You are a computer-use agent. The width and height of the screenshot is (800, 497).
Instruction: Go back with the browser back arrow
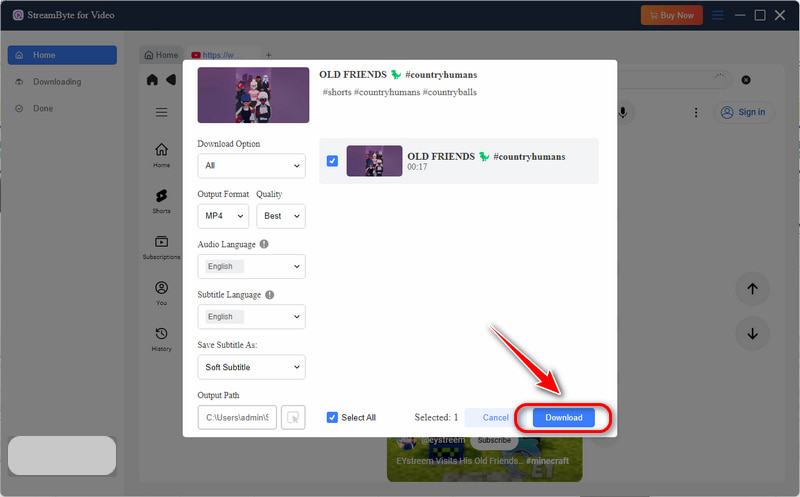coord(171,80)
